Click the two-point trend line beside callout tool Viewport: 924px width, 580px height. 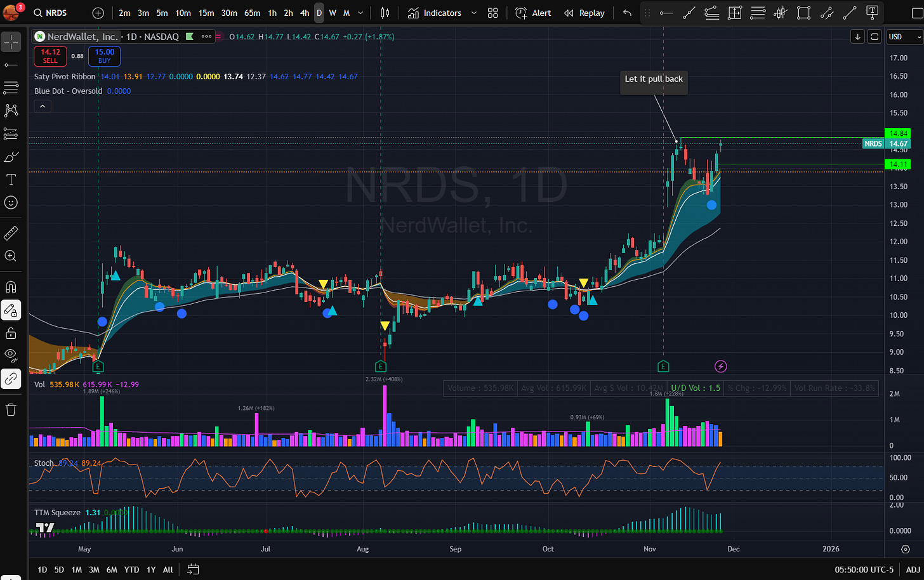850,13
